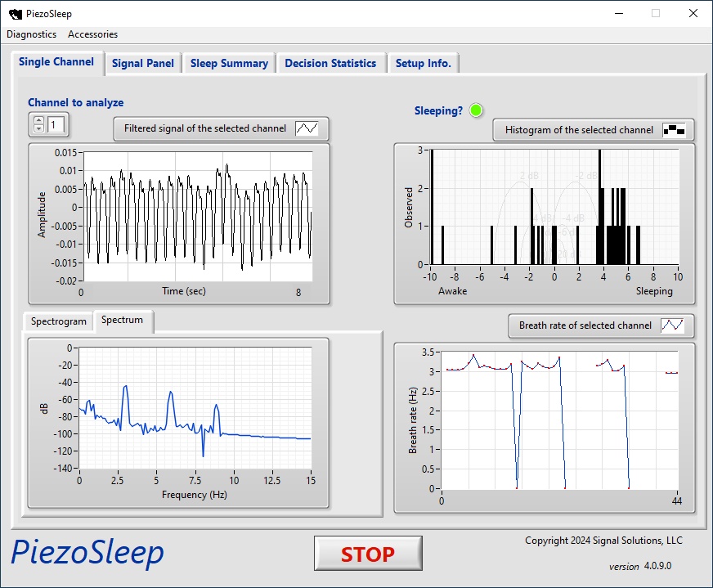Click the channel number input field
Viewport: 713px width, 588px height.
point(57,124)
